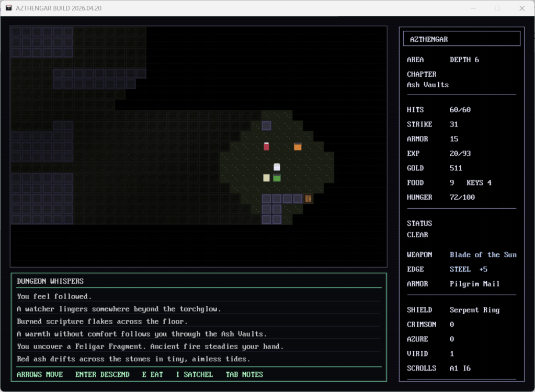Click the ARROWS MOVE command hint
The height and width of the screenshot is (392, 535).
40,374
